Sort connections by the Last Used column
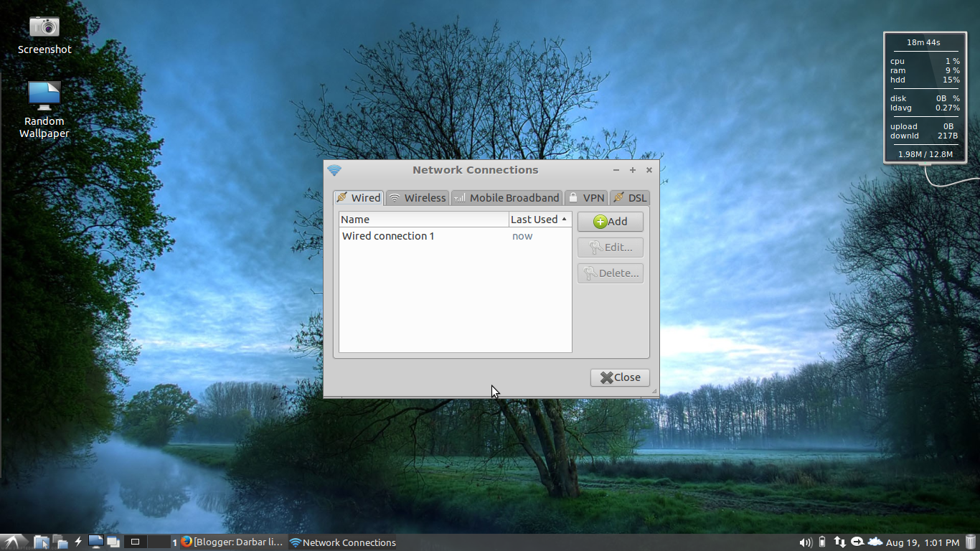 (x=534, y=219)
